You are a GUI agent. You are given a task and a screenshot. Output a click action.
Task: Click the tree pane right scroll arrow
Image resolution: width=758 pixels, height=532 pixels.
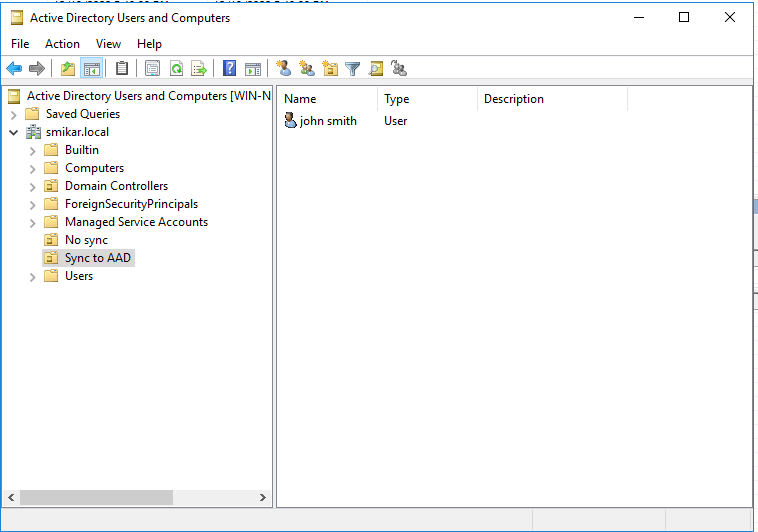(262, 497)
